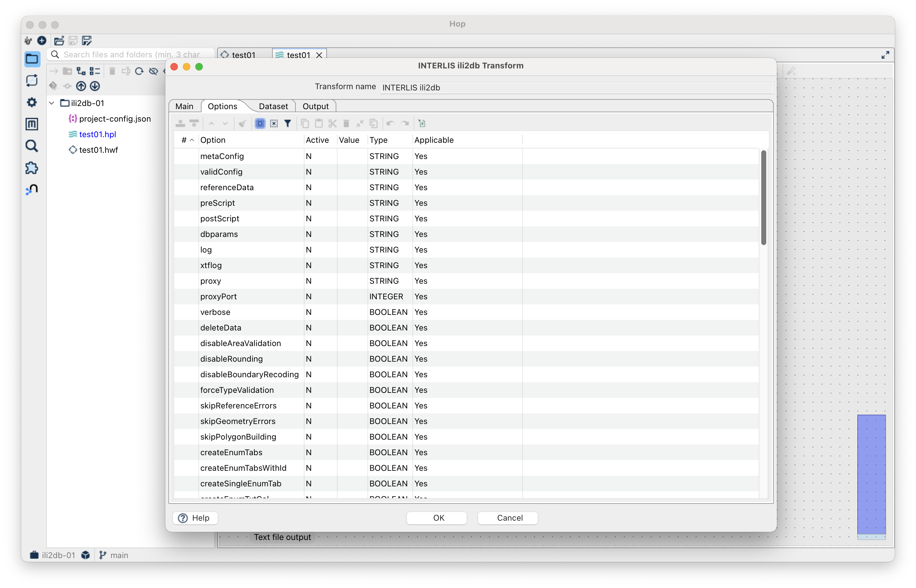Image resolution: width=916 pixels, height=588 pixels.
Task: Click the main git branch indicator
Action: (x=114, y=555)
